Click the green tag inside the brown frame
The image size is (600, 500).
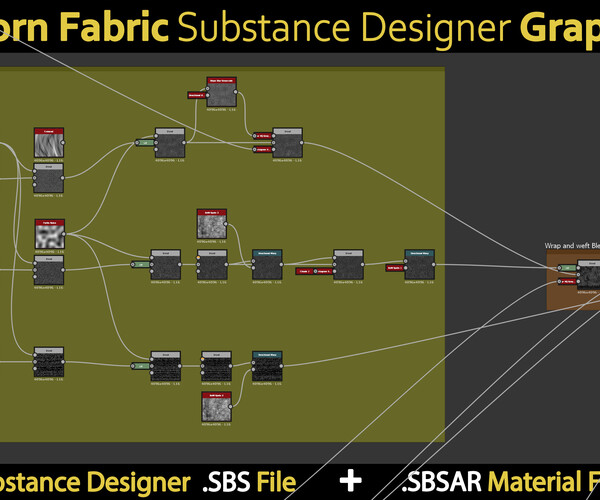click(x=567, y=268)
